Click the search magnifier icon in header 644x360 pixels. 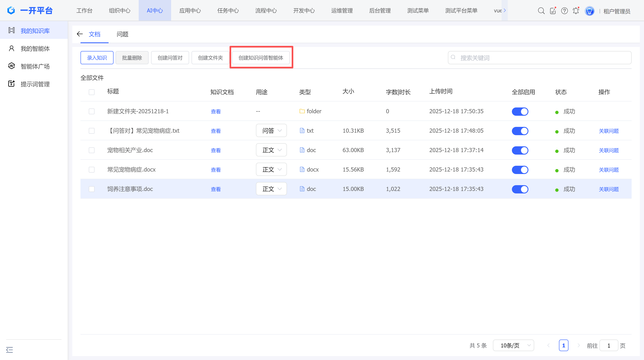tap(541, 11)
